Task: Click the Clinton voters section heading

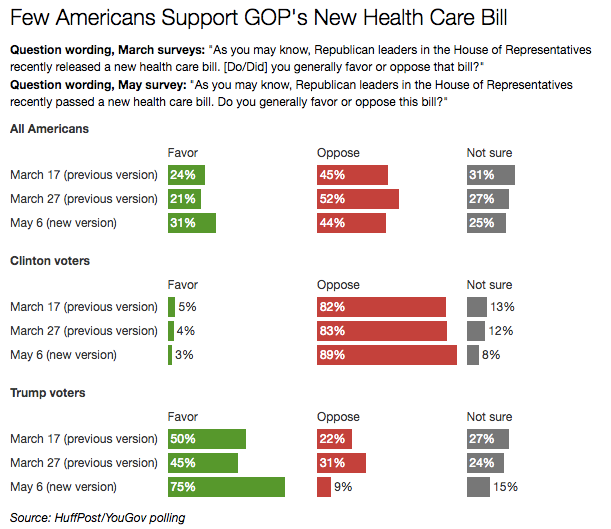Action: tap(50, 261)
